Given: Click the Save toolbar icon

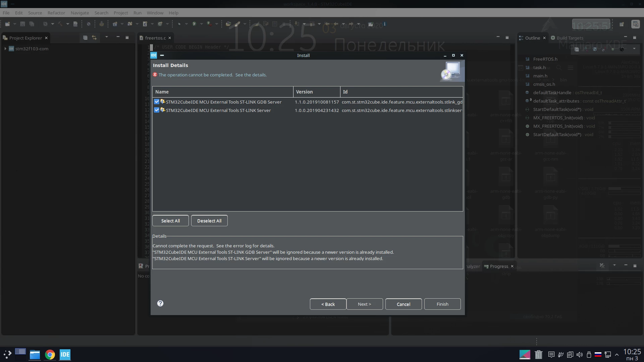Looking at the screenshot, I should (x=23, y=24).
